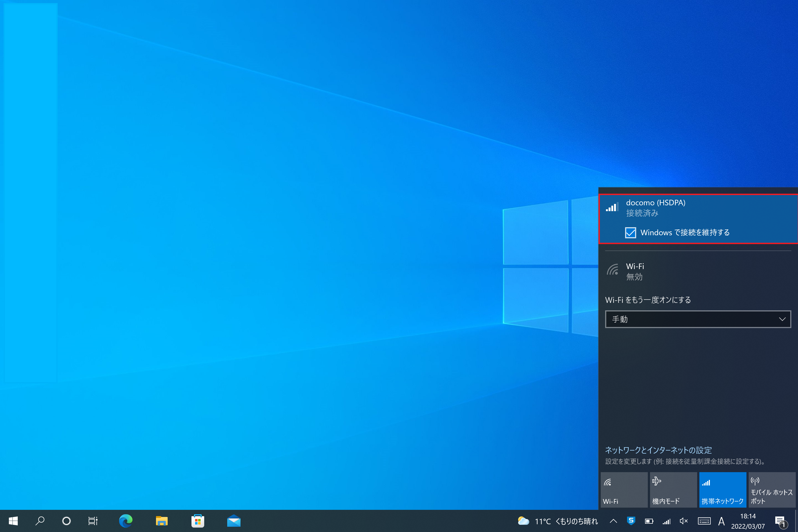
Task: Open taskbar search magnifier
Action: (x=40, y=521)
